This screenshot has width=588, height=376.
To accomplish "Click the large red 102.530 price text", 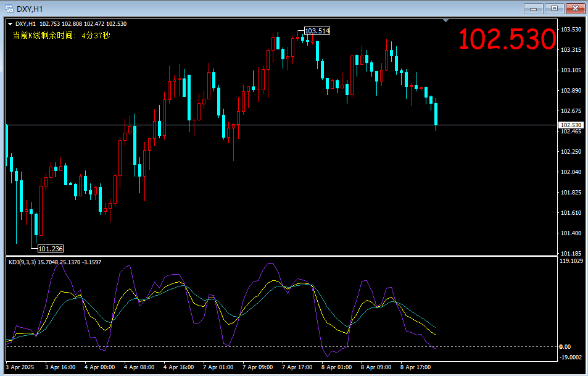I will (x=507, y=40).
